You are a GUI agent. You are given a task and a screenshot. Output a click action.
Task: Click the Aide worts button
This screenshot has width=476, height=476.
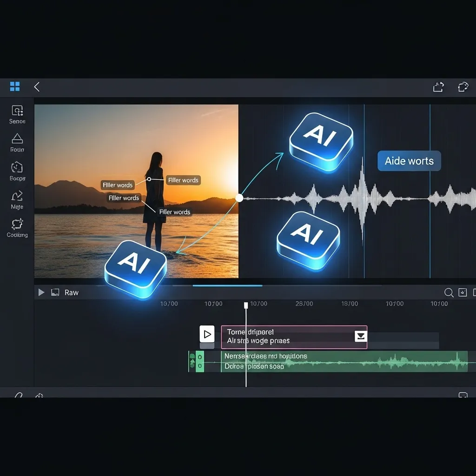(409, 161)
